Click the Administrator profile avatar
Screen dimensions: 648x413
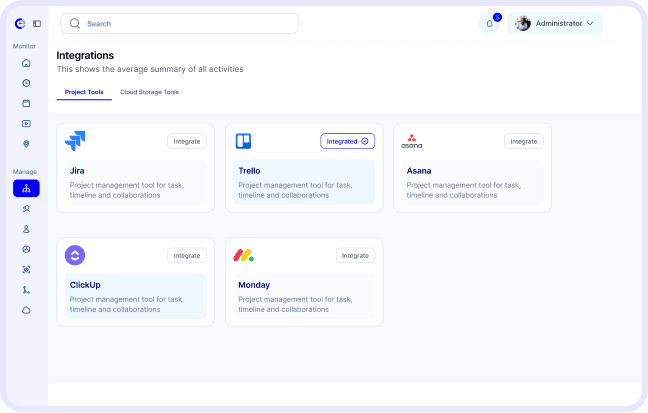(x=523, y=23)
